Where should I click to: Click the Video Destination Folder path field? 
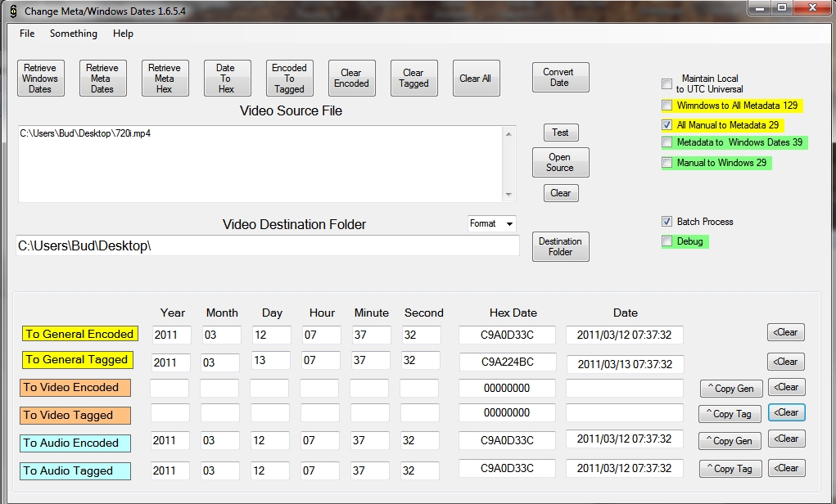click(268, 245)
